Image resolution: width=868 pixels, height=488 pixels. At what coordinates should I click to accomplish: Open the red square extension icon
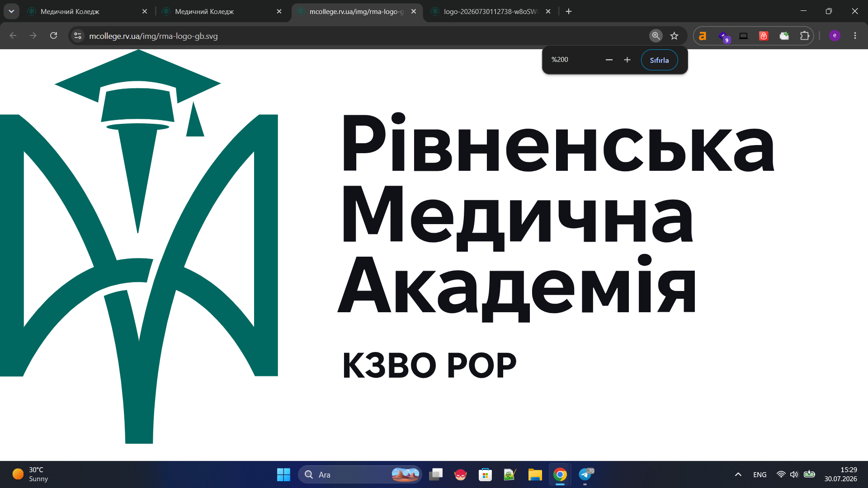coord(764,36)
